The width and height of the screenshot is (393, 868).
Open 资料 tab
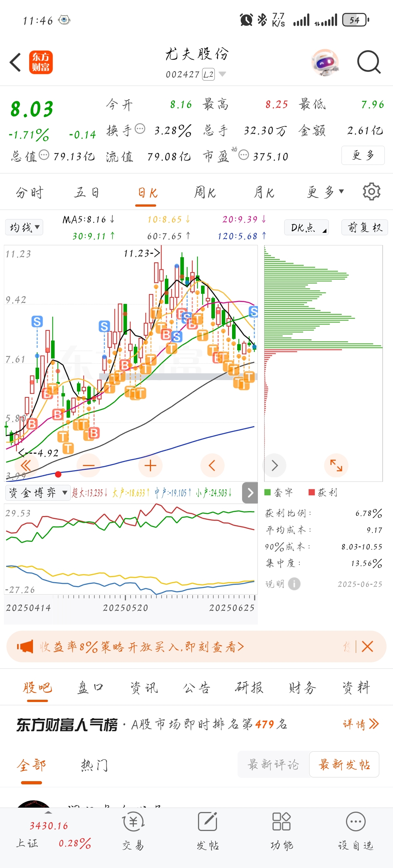pyautogui.click(x=356, y=687)
